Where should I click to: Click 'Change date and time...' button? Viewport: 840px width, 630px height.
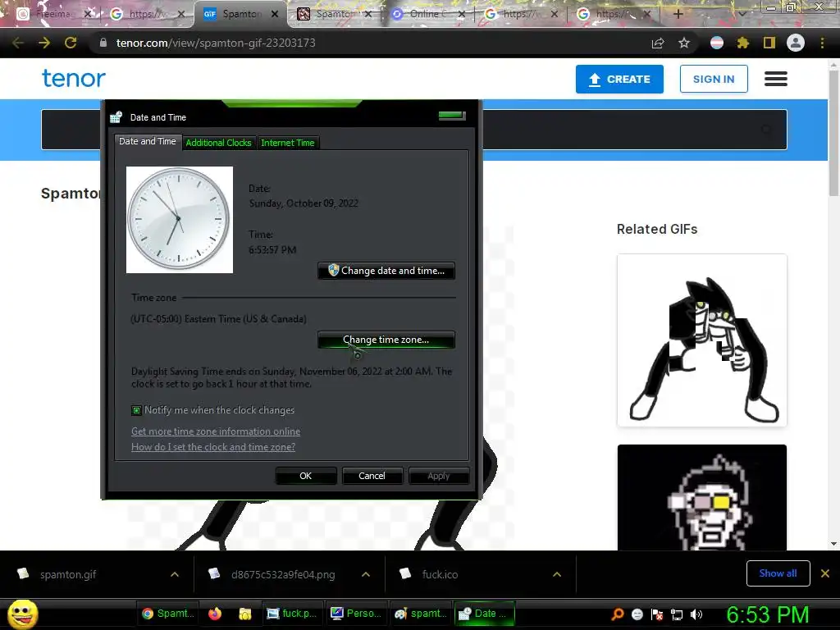point(386,271)
